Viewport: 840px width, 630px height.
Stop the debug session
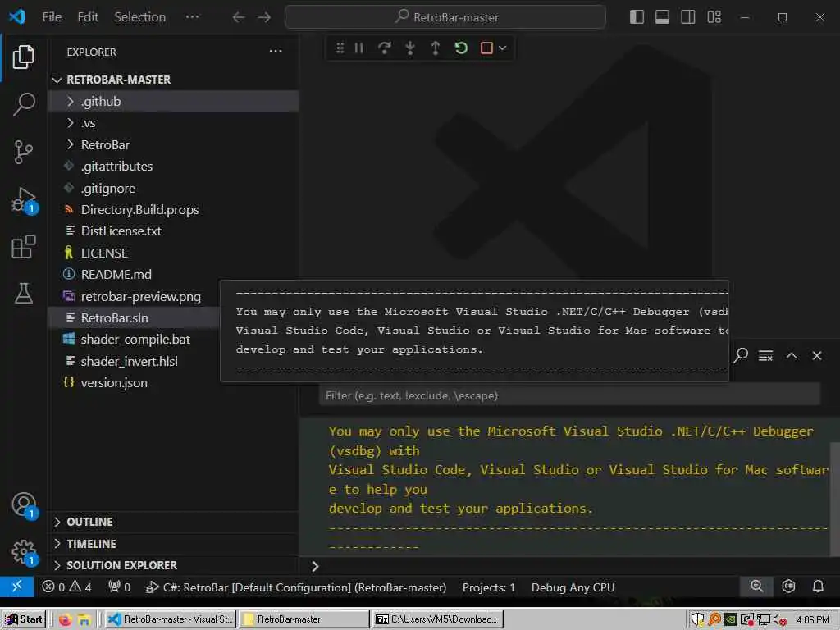[x=486, y=48]
